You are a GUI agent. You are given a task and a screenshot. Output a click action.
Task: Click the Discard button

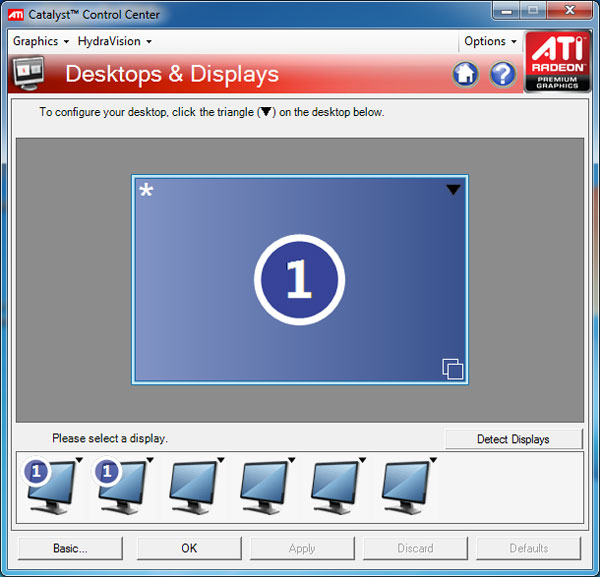point(415,548)
